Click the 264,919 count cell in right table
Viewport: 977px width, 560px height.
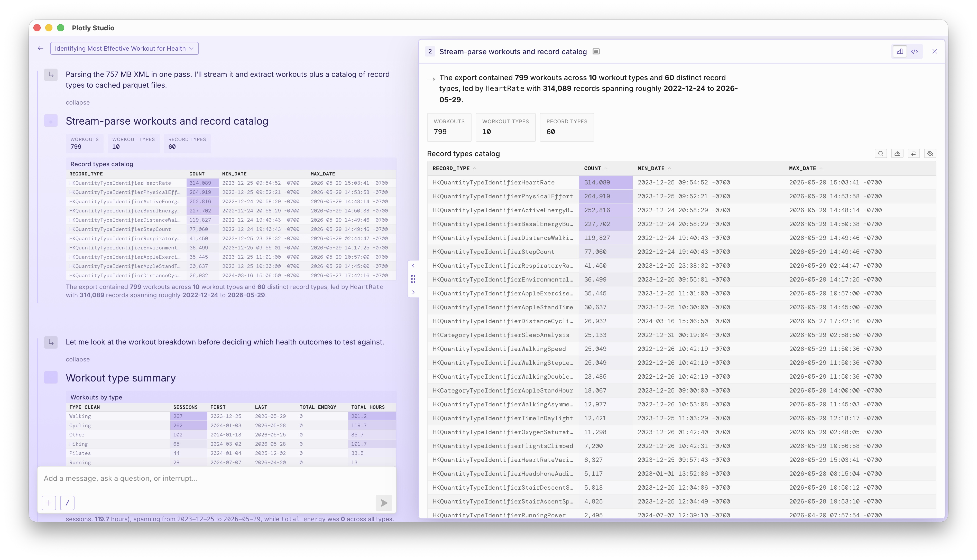click(x=605, y=196)
